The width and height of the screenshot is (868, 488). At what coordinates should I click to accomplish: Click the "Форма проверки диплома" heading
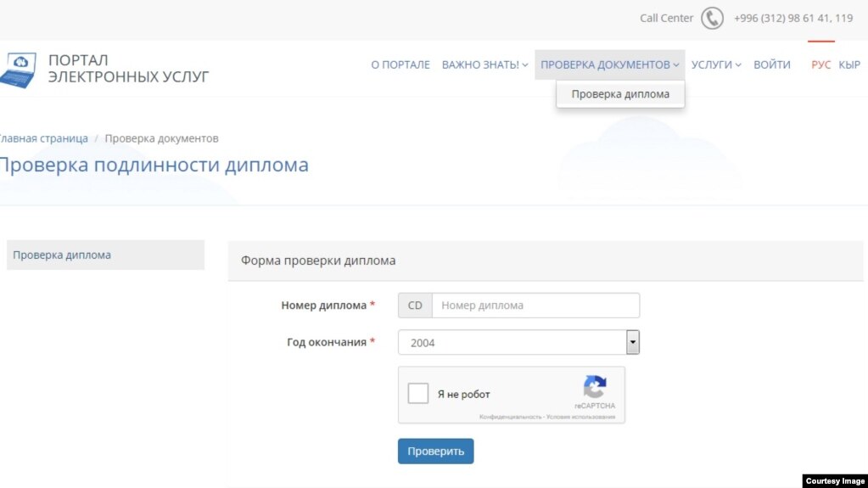(317, 261)
